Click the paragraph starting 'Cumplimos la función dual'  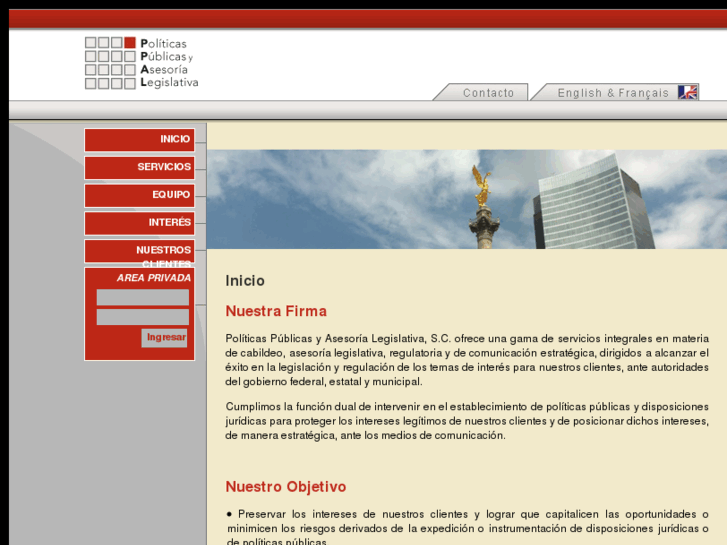click(x=467, y=421)
